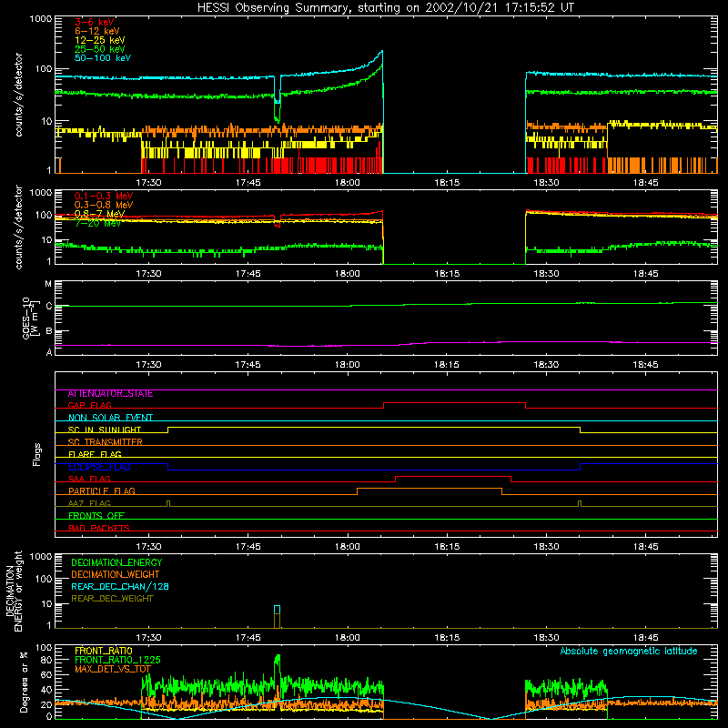Select the SC_TRANSMITTER flag label

[105, 442]
